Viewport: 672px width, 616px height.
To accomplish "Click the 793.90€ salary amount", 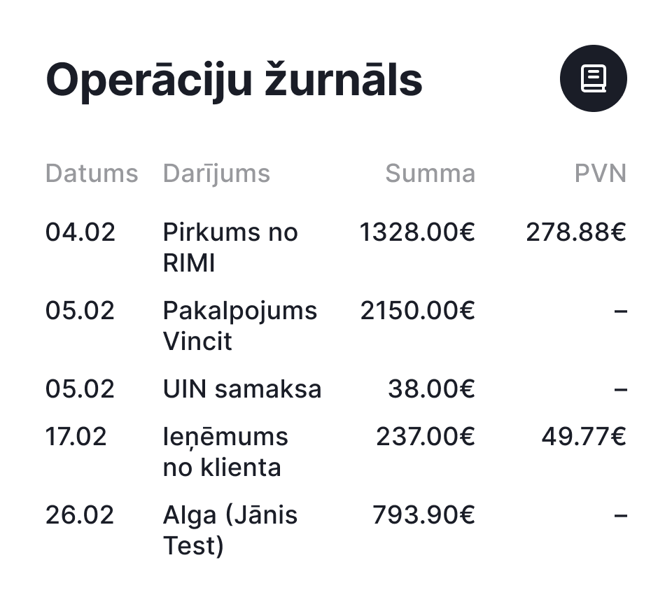I will coord(423,514).
